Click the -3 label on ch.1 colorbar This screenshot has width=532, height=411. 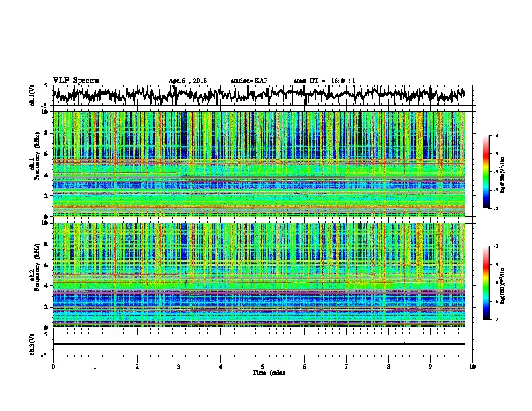496,136
